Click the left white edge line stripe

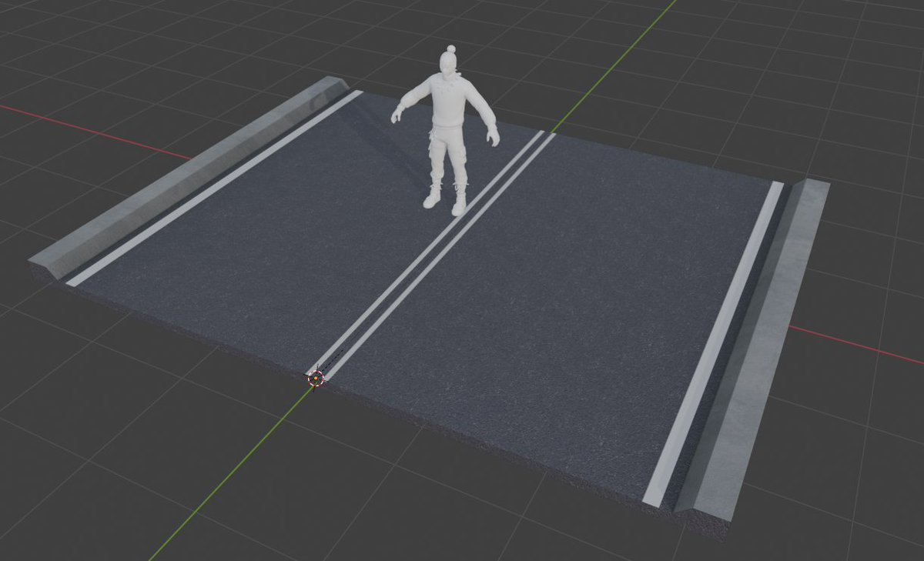click(214, 189)
